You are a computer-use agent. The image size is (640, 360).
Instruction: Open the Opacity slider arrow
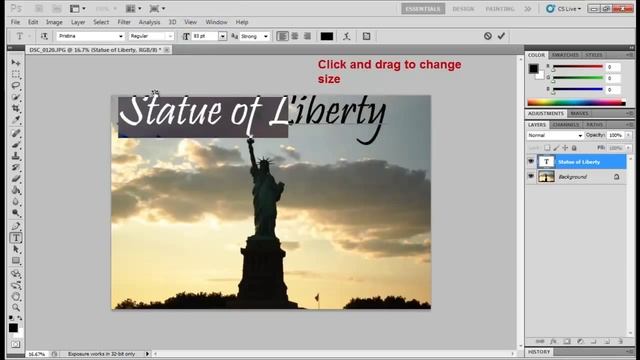click(629, 135)
